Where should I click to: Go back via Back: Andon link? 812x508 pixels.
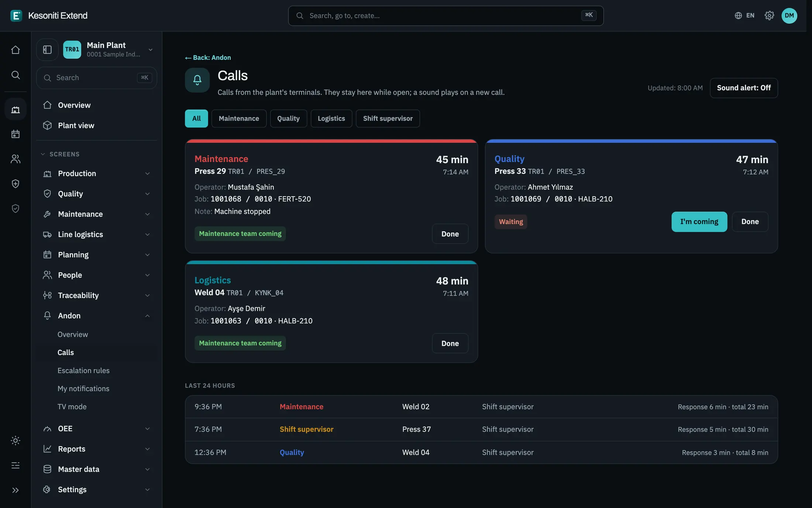coord(208,58)
